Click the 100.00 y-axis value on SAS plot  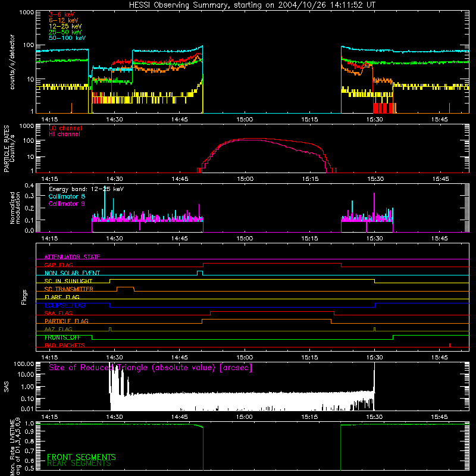click(x=24, y=364)
